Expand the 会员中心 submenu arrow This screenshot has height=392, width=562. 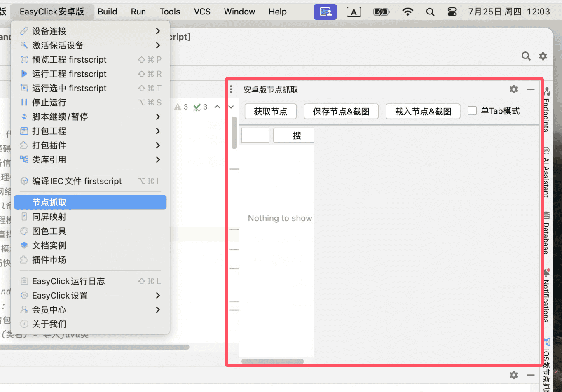[x=158, y=310]
